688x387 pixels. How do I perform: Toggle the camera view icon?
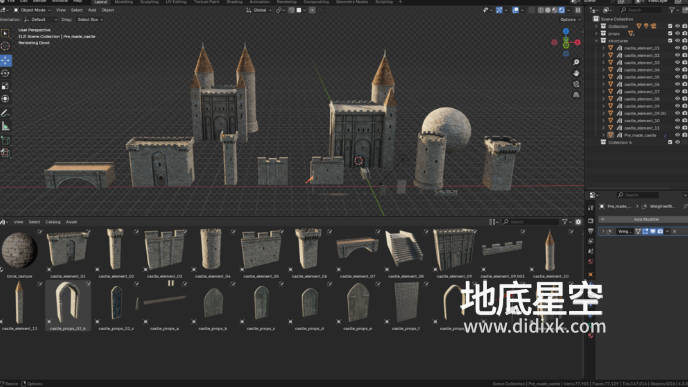(x=576, y=84)
